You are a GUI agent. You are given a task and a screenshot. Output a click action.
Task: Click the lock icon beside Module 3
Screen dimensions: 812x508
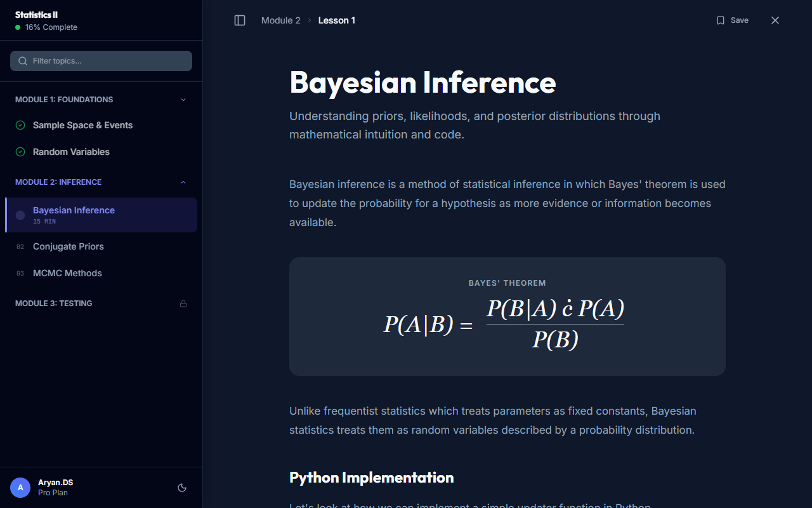click(183, 304)
